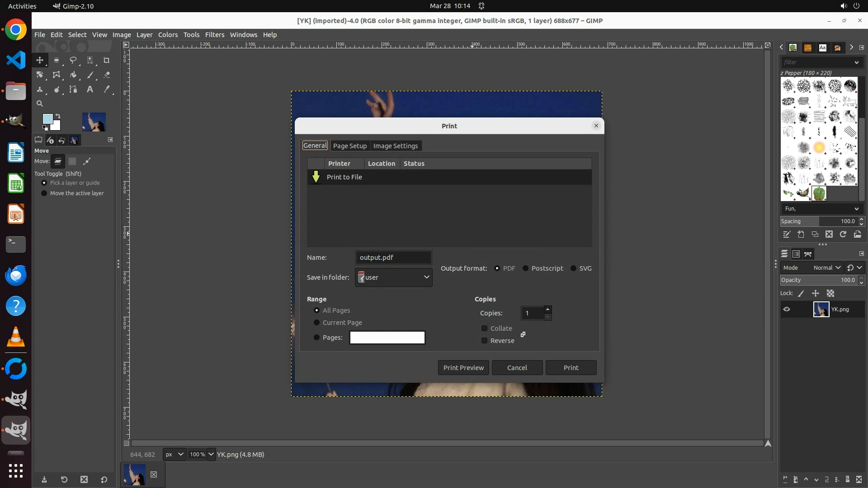Toggle visibility of YK.png layer
Screen dimensions: 868x488
pos(787,310)
